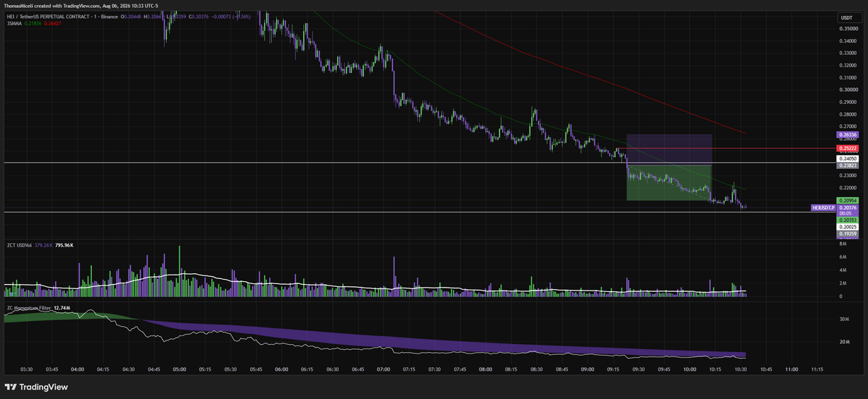Select the short position stop-loss zone

(x=669, y=150)
